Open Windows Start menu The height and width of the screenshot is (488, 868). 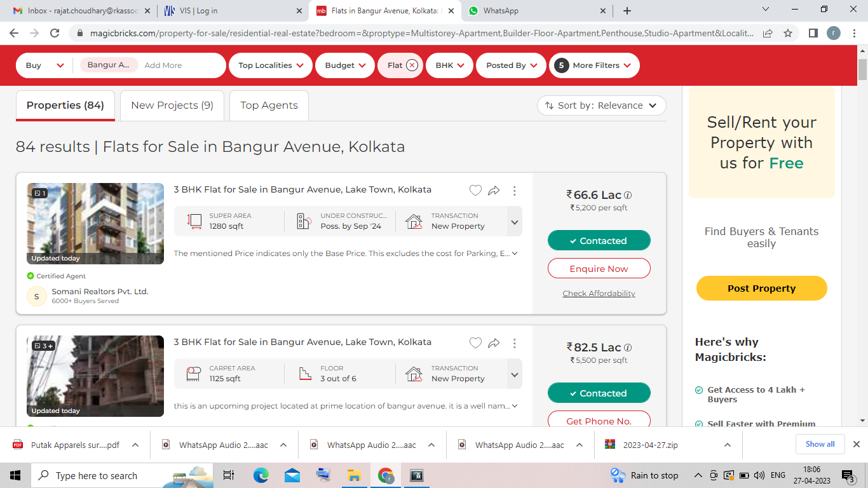(x=15, y=475)
